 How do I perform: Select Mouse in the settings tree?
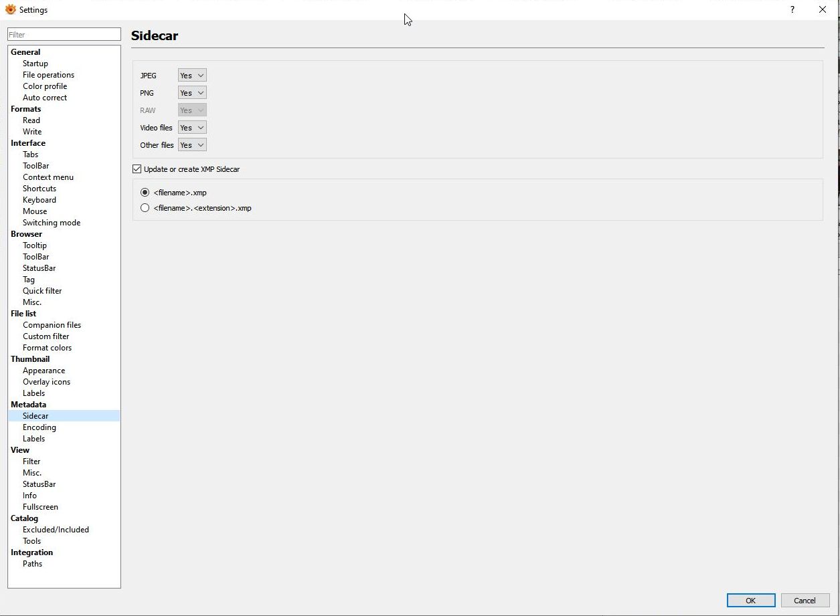click(35, 211)
